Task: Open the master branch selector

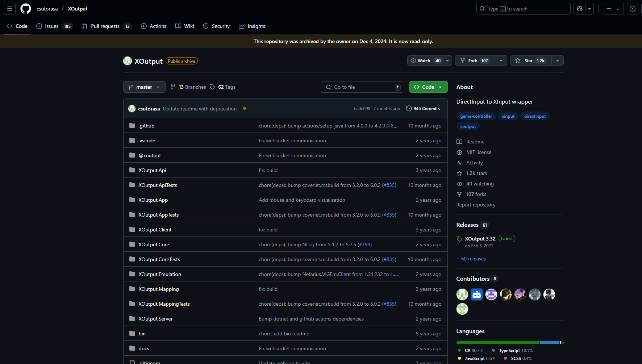Action: point(144,87)
